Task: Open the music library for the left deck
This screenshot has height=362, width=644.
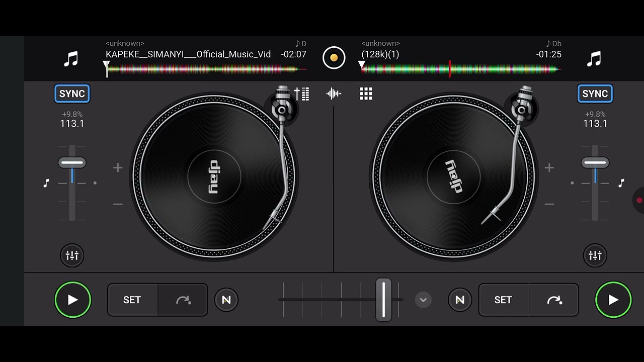Action: pyautogui.click(x=71, y=59)
